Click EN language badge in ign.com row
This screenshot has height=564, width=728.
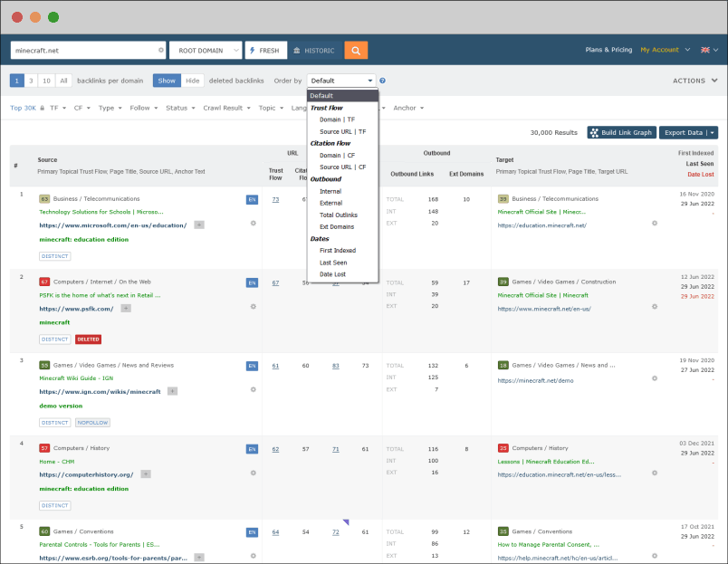pyautogui.click(x=252, y=366)
